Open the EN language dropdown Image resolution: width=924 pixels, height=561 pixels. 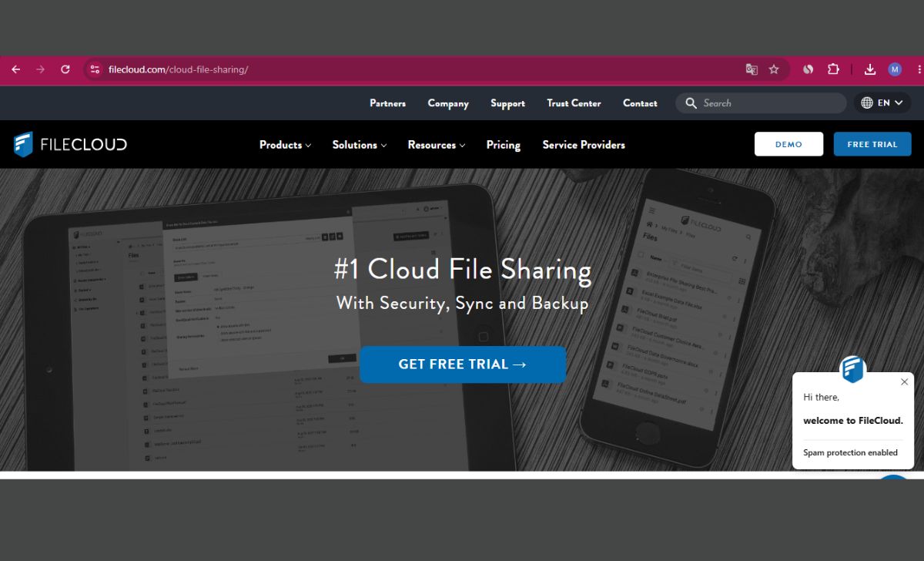point(882,103)
